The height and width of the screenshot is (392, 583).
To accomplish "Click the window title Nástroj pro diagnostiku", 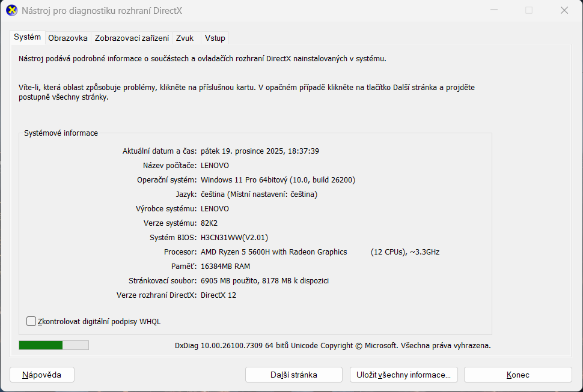I will pos(102,10).
